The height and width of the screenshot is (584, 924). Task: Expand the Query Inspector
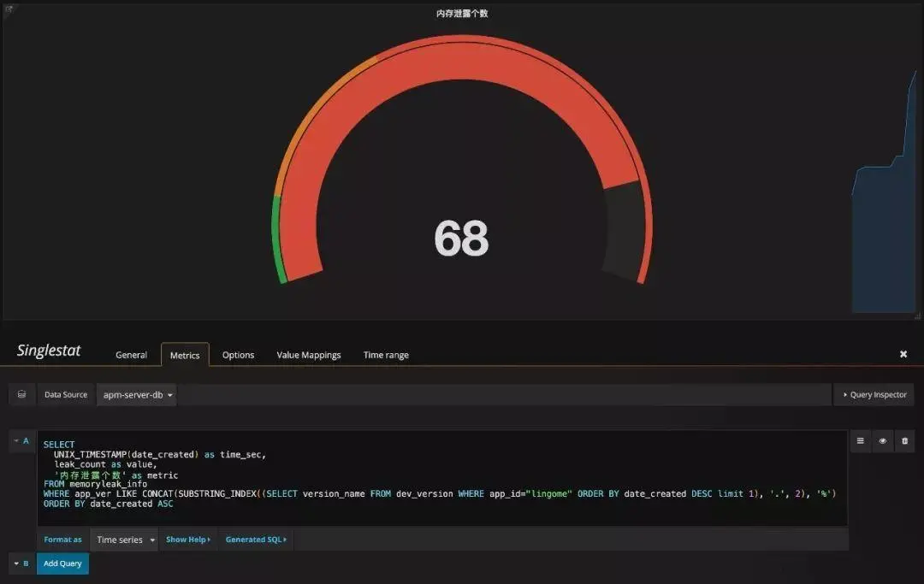(x=874, y=395)
